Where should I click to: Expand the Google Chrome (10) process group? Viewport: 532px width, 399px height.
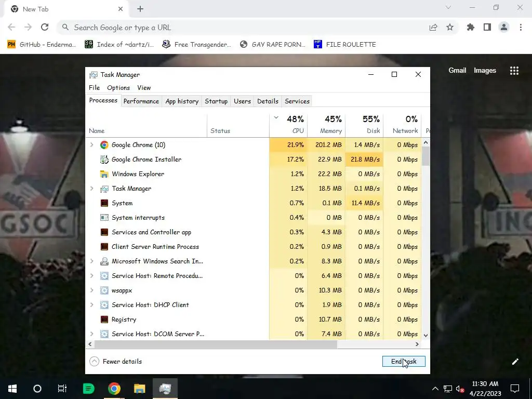(91, 145)
